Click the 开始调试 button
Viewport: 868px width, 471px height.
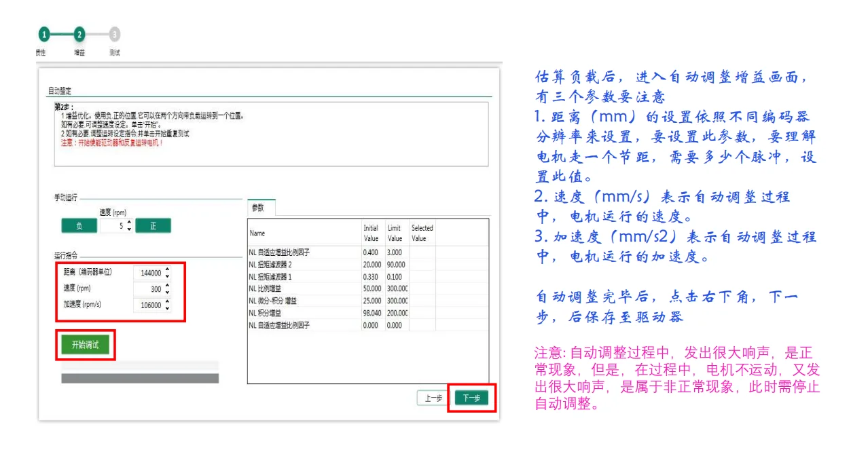point(86,345)
